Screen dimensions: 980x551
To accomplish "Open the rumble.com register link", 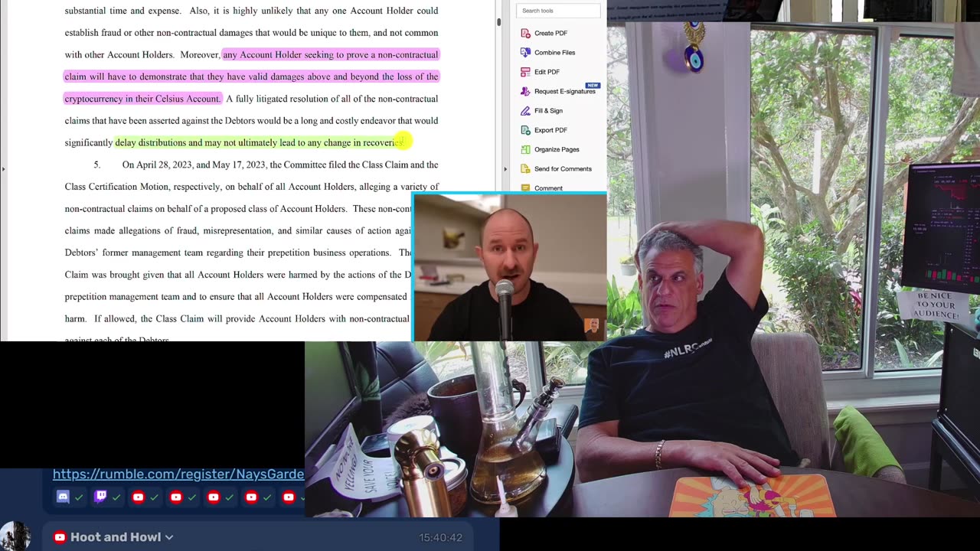I will coord(178,474).
